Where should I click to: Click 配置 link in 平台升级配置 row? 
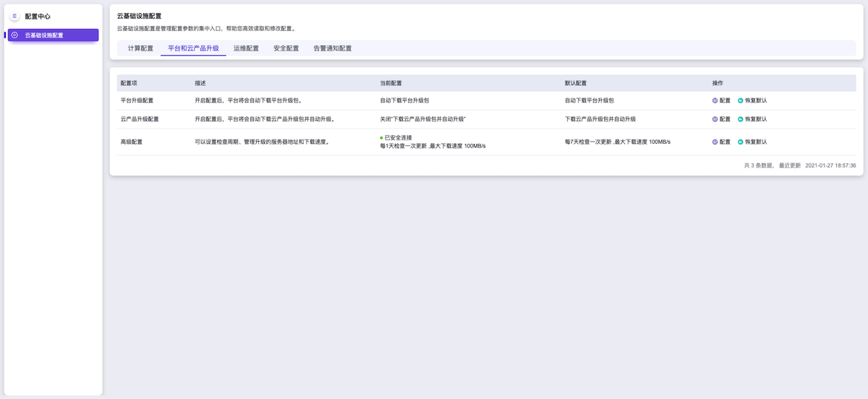click(x=725, y=100)
